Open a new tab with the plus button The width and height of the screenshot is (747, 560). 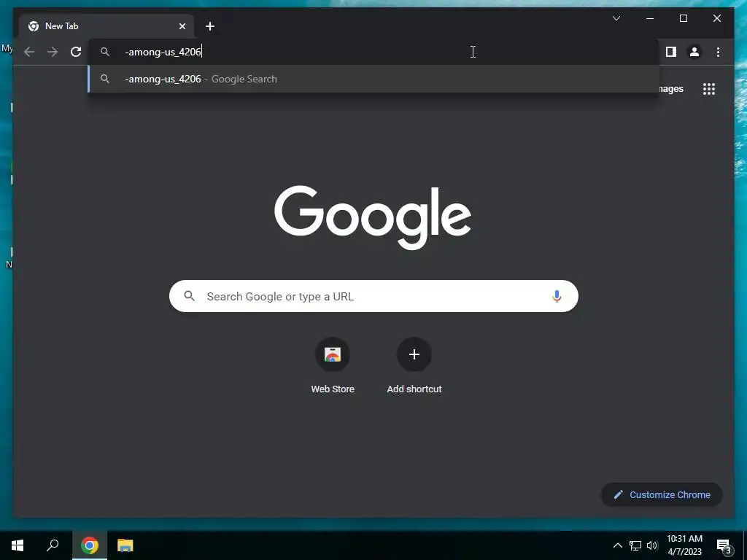(x=210, y=26)
